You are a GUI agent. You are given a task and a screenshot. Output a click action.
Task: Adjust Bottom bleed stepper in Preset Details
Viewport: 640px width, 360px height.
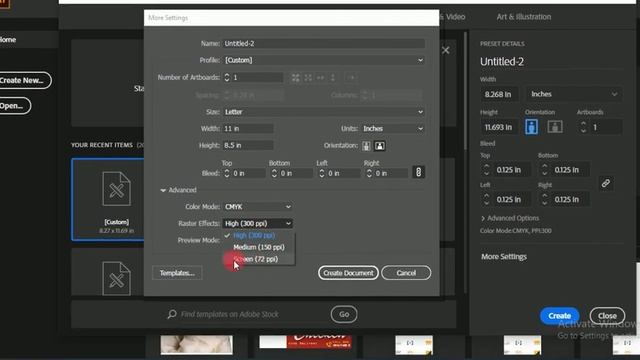pyautogui.click(x=544, y=169)
